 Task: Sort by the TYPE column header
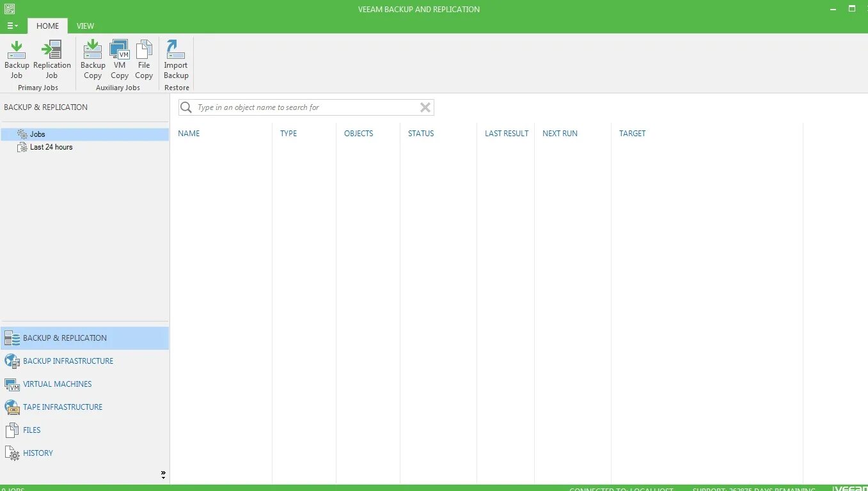(288, 134)
